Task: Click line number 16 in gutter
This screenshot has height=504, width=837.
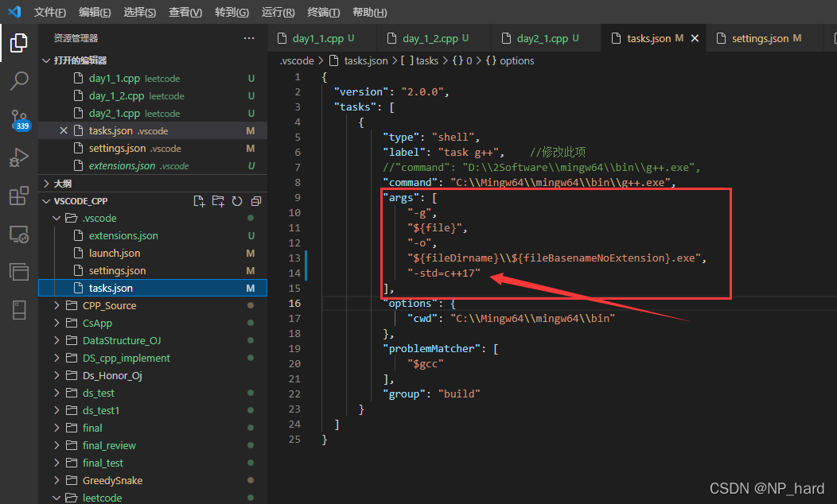Action: [294, 304]
